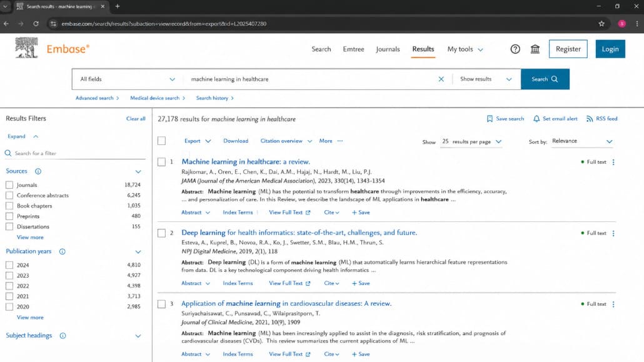Screen dimensions: 644x362
Task: Open the Export dropdown
Action: (x=198, y=141)
